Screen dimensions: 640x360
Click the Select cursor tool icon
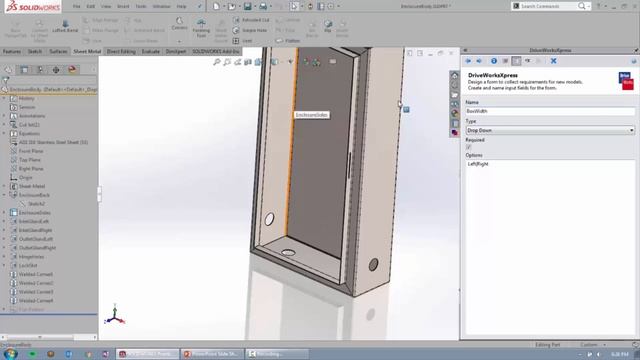(x=294, y=6)
